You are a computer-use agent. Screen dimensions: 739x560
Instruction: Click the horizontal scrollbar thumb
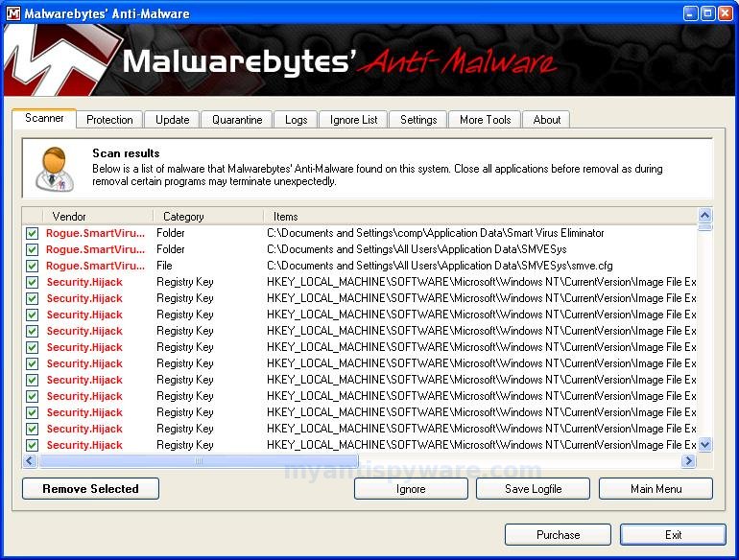click(199, 460)
